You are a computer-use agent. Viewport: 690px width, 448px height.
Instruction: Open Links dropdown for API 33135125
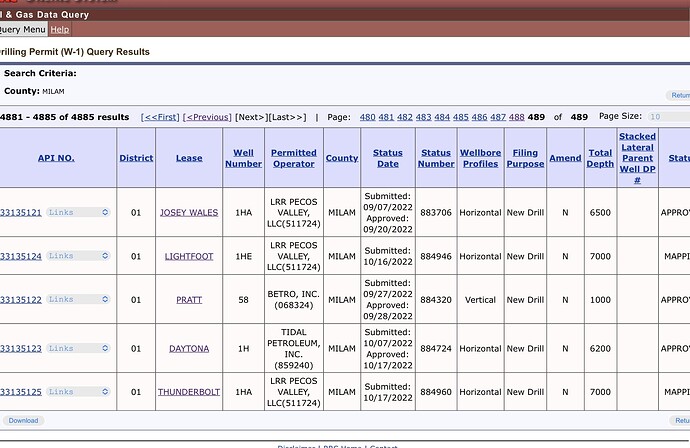(78, 392)
